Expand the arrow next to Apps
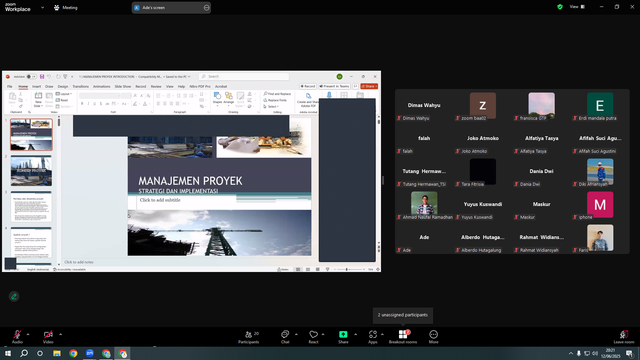Viewport: 640px width, 360px height. coord(382,334)
